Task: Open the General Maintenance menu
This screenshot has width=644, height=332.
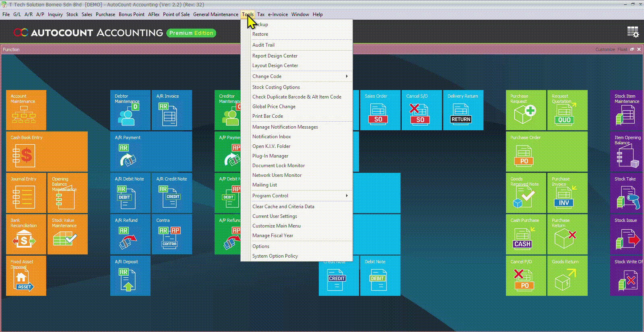Action: point(215,14)
